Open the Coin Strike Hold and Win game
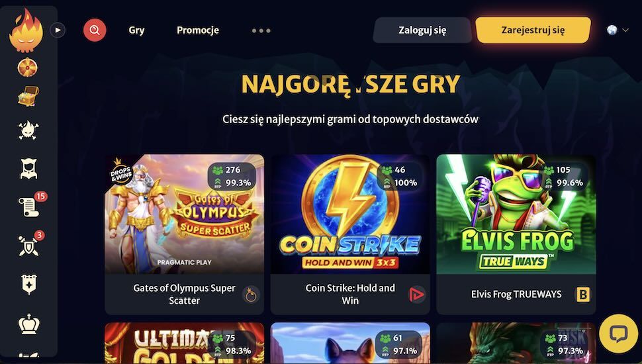 pos(350,234)
